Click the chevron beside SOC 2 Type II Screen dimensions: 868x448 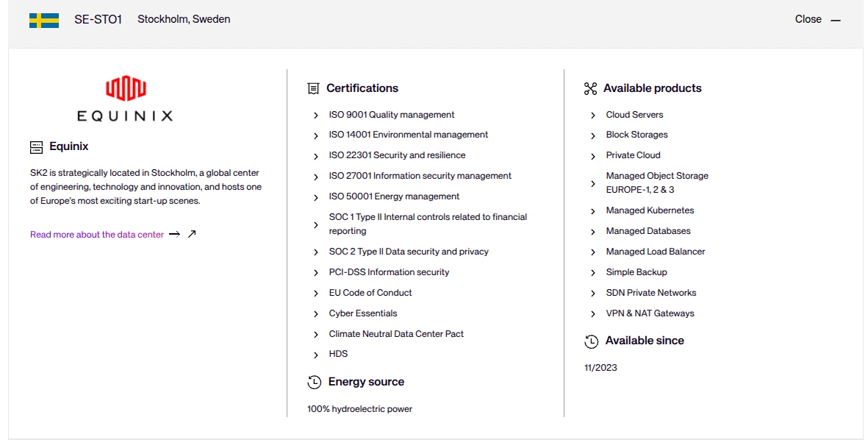[316, 252]
